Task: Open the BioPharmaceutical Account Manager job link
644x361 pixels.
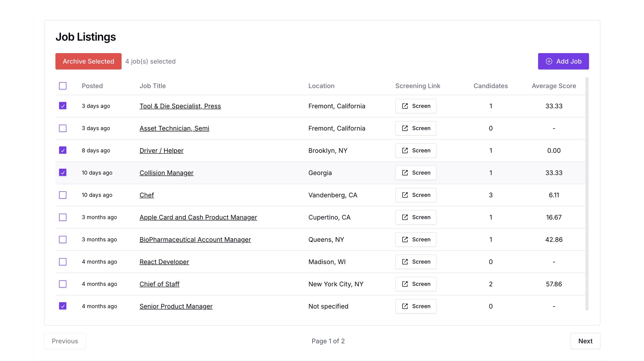Action: click(x=195, y=239)
